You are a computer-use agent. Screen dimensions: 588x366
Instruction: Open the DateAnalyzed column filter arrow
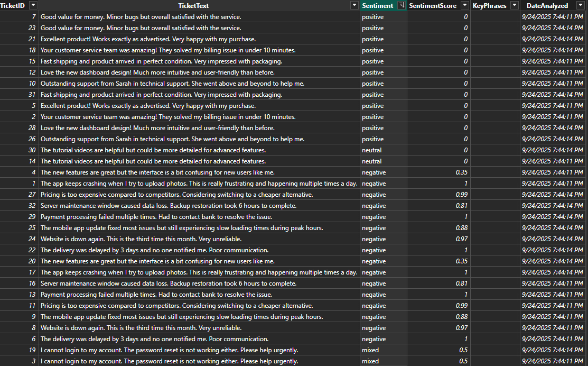pos(581,5)
